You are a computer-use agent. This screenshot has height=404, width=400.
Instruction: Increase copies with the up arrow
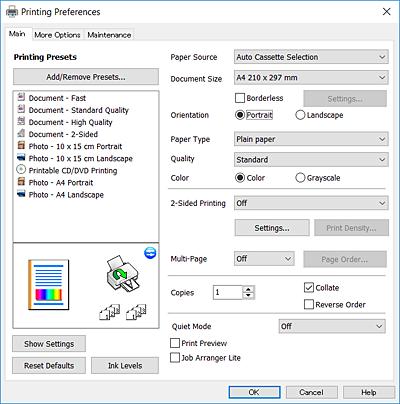(x=248, y=289)
